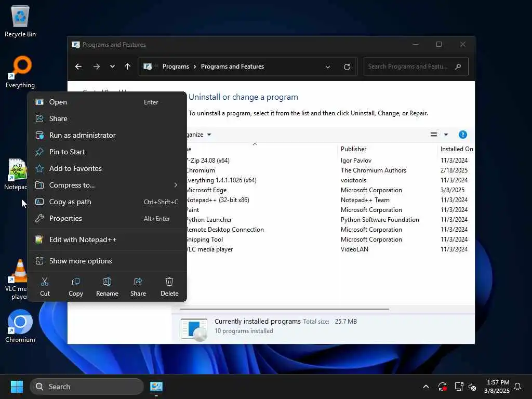Viewport: 532px width, 399px height.
Task: Click the volume muted tray icon
Action: coord(472,387)
